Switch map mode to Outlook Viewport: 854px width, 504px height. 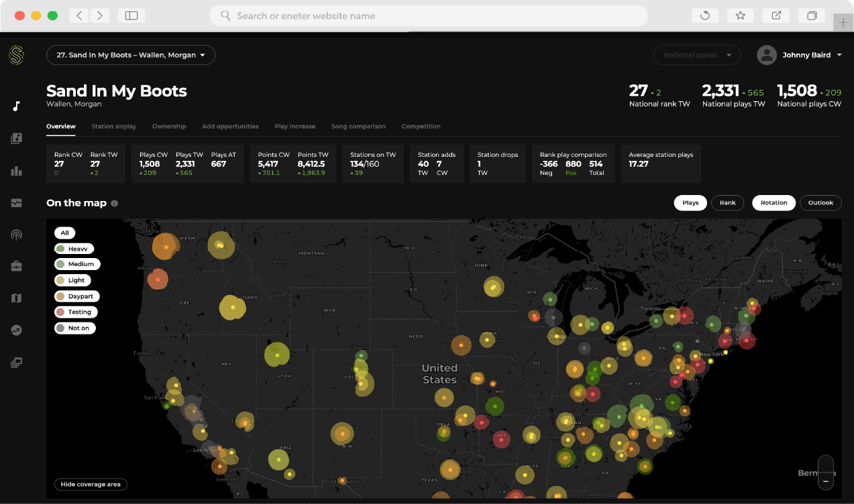click(820, 202)
